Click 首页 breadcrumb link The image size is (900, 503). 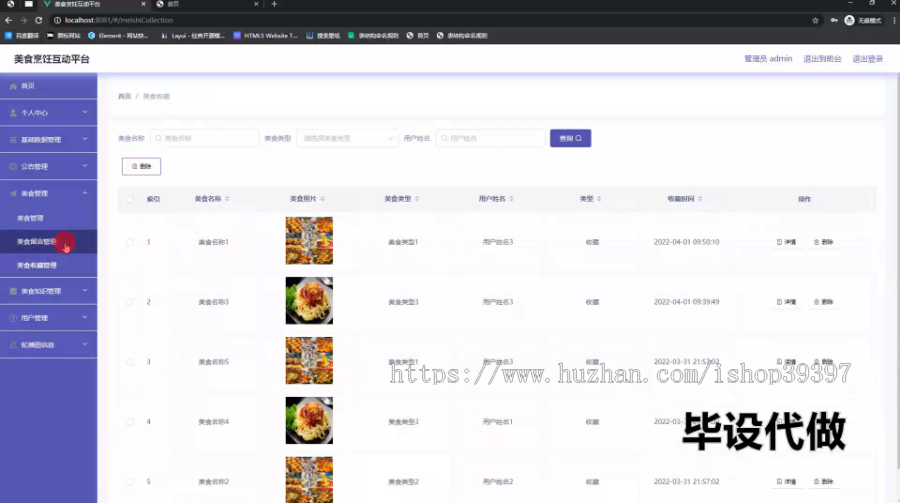click(125, 96)
